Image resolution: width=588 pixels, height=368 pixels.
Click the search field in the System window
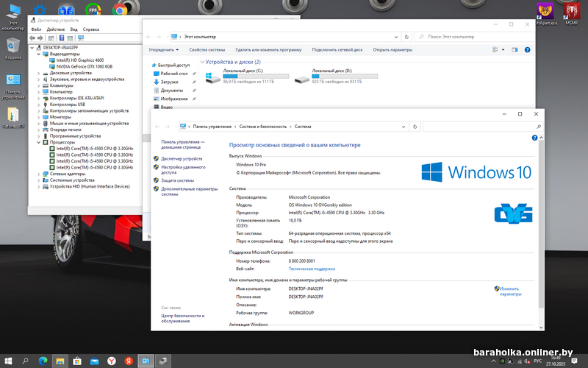[x=481, y=127]
